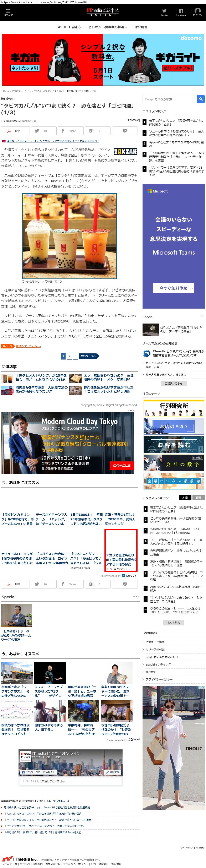Switch access ranking to the 本日 tab

(x=185, y=498)
